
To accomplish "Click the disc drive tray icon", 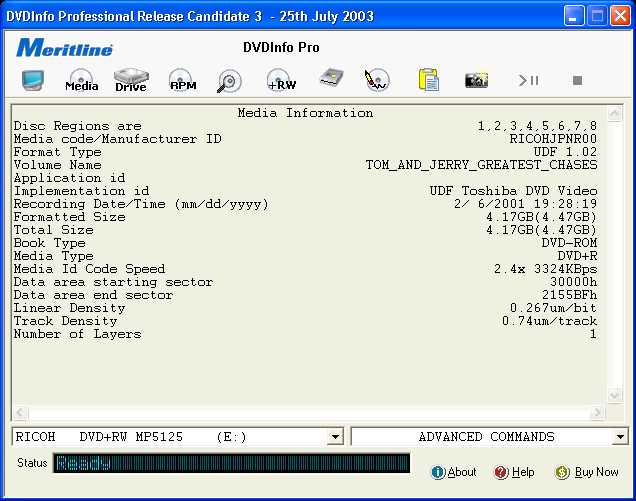I will coord(331,78).
